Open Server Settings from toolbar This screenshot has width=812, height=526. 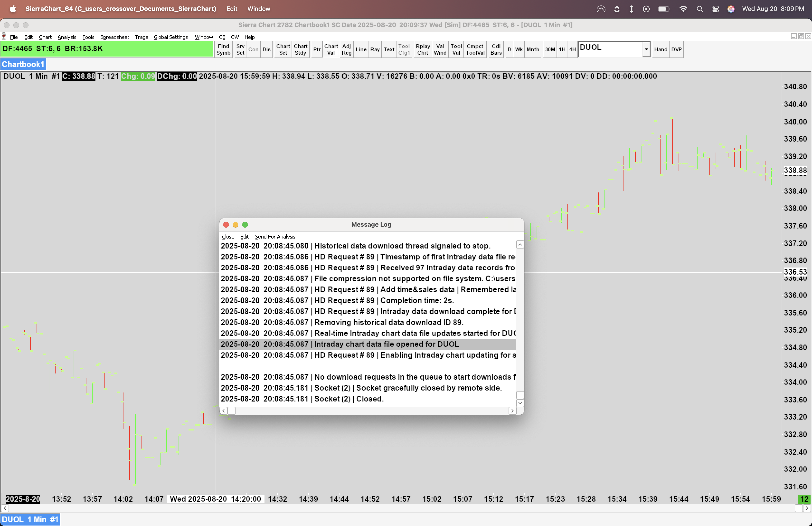240,49
